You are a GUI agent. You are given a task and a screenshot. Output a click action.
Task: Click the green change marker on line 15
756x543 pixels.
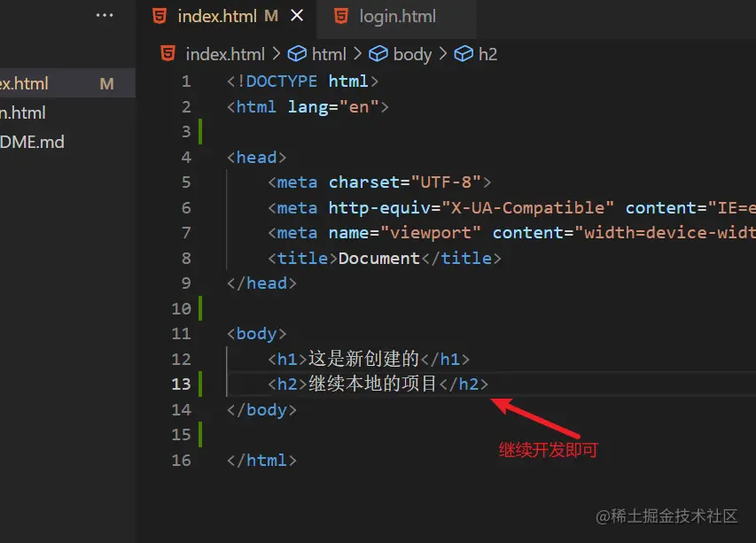(x=200, y=435)
